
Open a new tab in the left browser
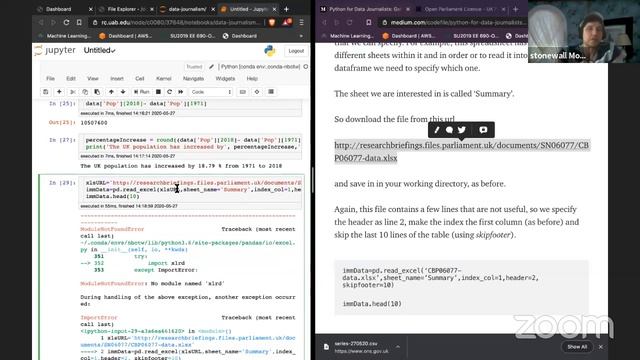[x=286, y=9]
